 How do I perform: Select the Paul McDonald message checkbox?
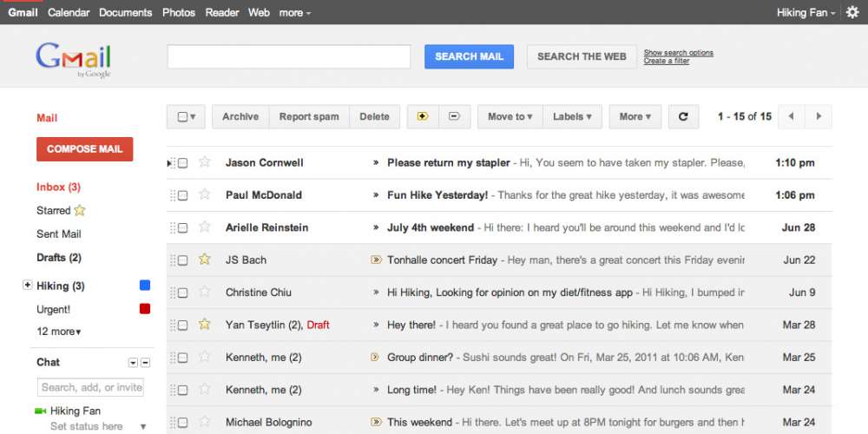[182, 195]
